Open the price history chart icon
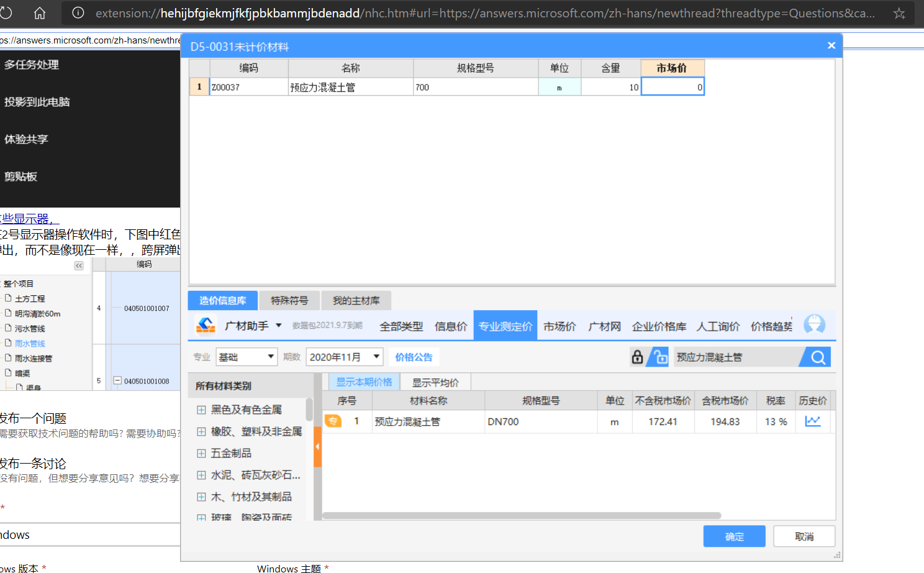The image size is (924, 573). (x=812, y=421)
